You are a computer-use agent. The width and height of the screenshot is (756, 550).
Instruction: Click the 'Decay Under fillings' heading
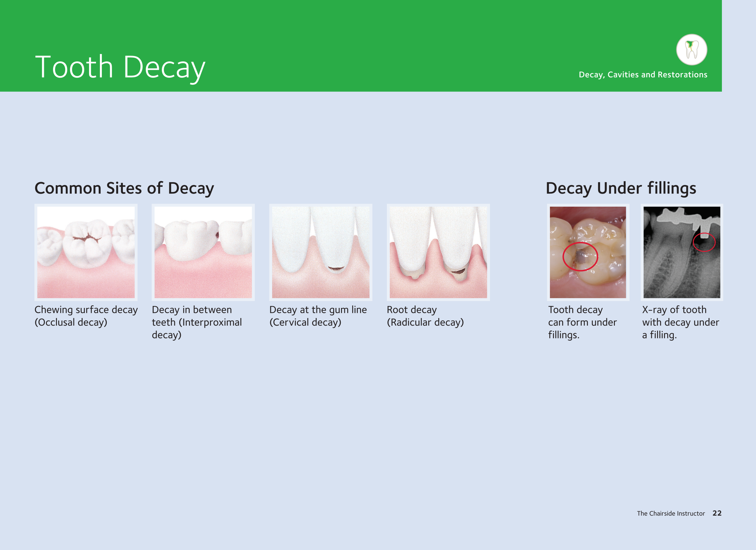click(621, 188)
